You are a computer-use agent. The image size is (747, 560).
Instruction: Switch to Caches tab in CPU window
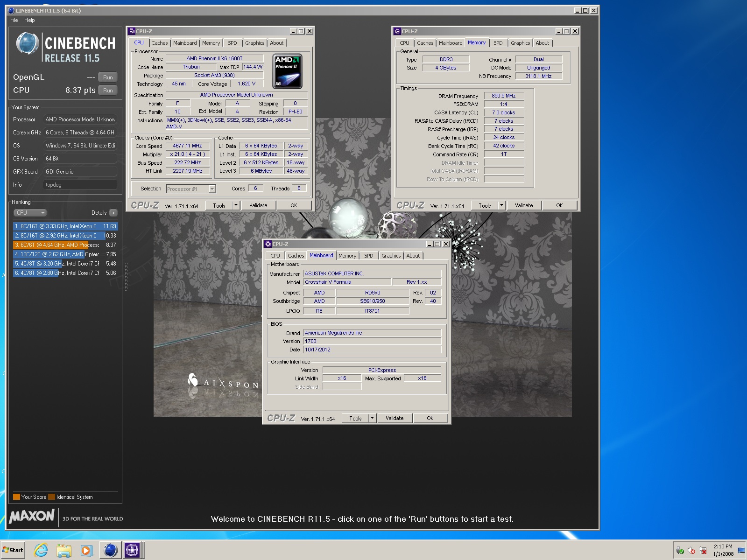pyautogui.click(x=160, y=43)
